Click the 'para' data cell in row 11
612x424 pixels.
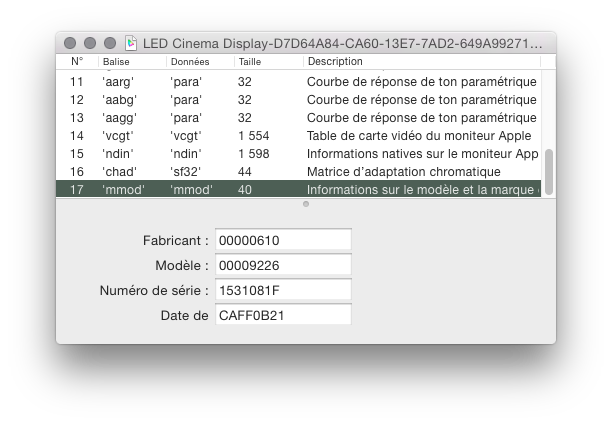coord(185,82)
